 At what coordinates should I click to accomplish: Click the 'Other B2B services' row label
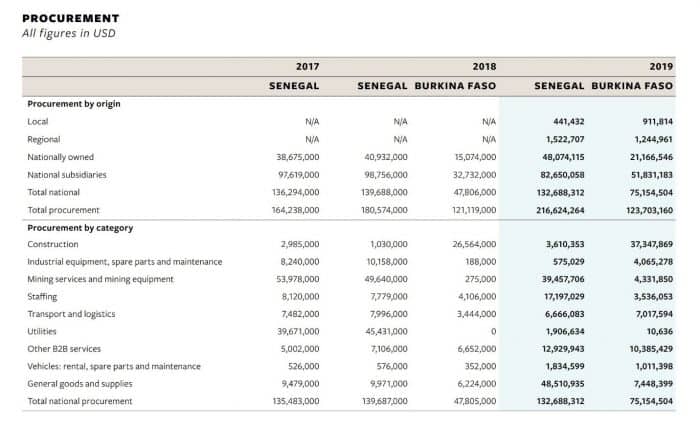[x=65, y=348]
